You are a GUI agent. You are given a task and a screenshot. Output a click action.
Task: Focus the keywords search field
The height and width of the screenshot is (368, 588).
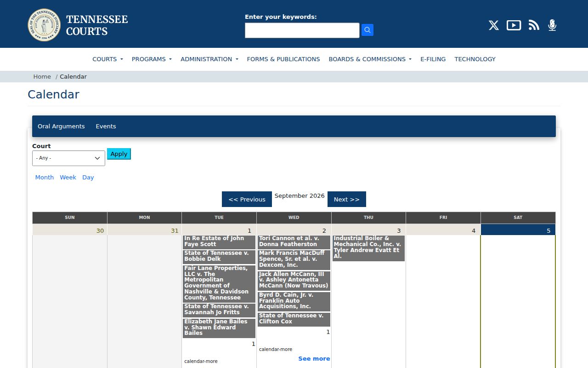(x=302, y=30)
